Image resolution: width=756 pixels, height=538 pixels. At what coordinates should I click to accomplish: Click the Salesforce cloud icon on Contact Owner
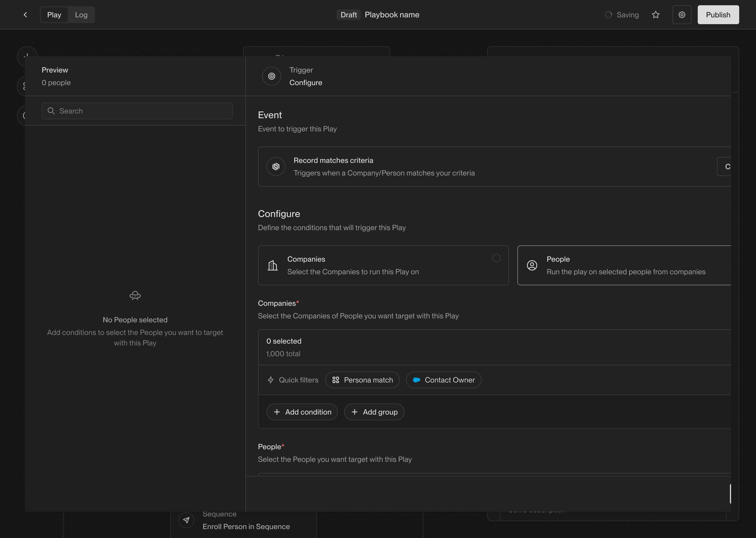[x=416, y=380]
